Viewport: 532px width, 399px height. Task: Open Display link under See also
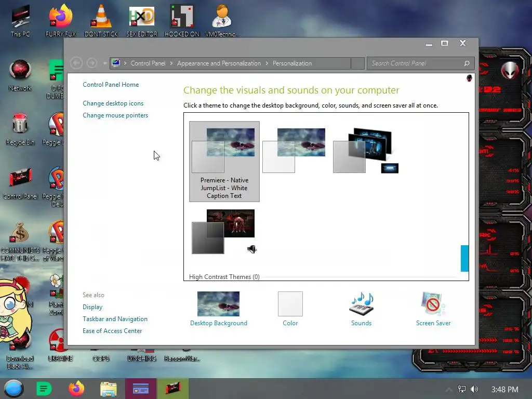click(x=92, y=307)
